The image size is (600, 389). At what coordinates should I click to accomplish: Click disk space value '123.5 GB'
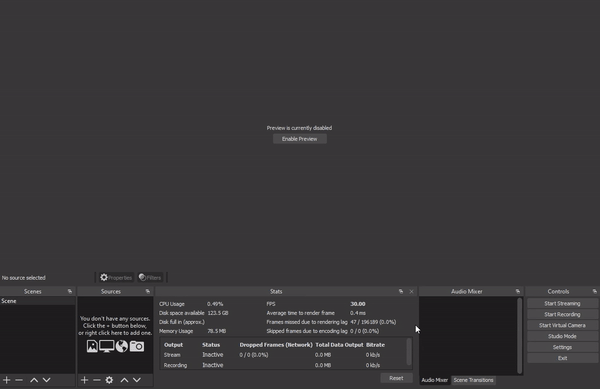click(218, 313)
